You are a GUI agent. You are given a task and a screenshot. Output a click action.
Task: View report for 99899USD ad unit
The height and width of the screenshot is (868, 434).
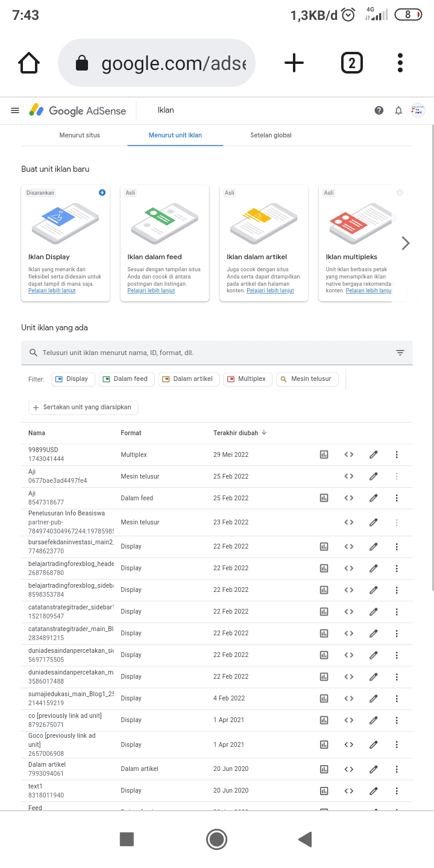click(324, 454)
